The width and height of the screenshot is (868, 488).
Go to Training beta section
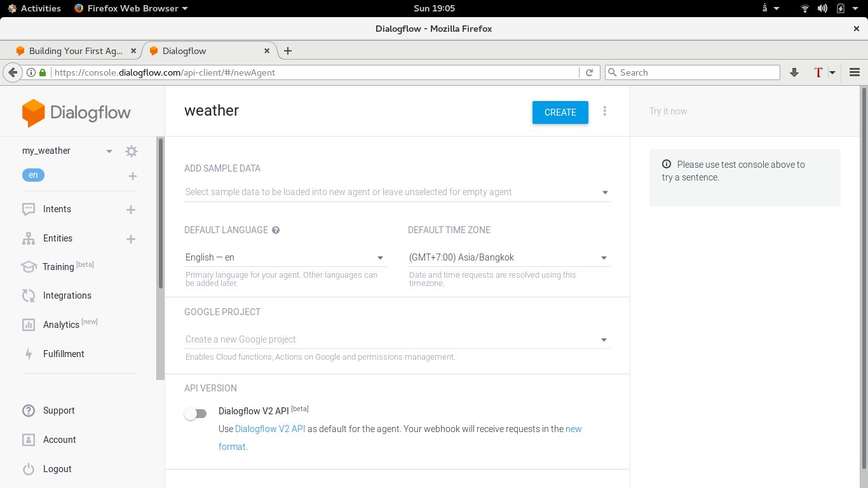tap(68, 266)
